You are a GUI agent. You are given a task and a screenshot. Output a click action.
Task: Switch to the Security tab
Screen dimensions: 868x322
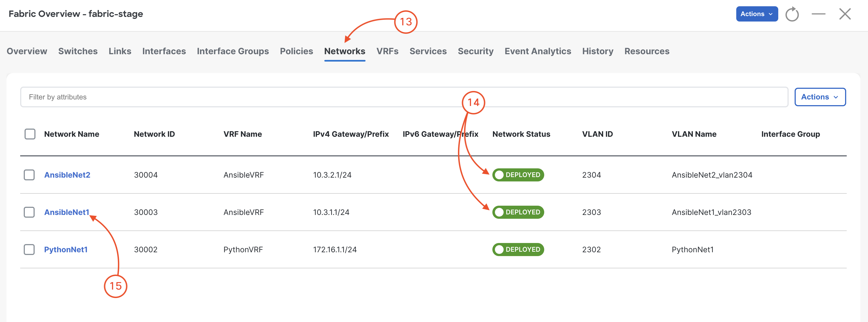coord(475,51)
